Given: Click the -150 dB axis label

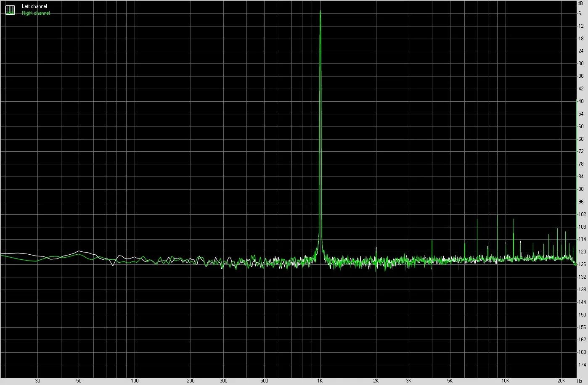Looking at the screenshot, I should coord(581,315).
